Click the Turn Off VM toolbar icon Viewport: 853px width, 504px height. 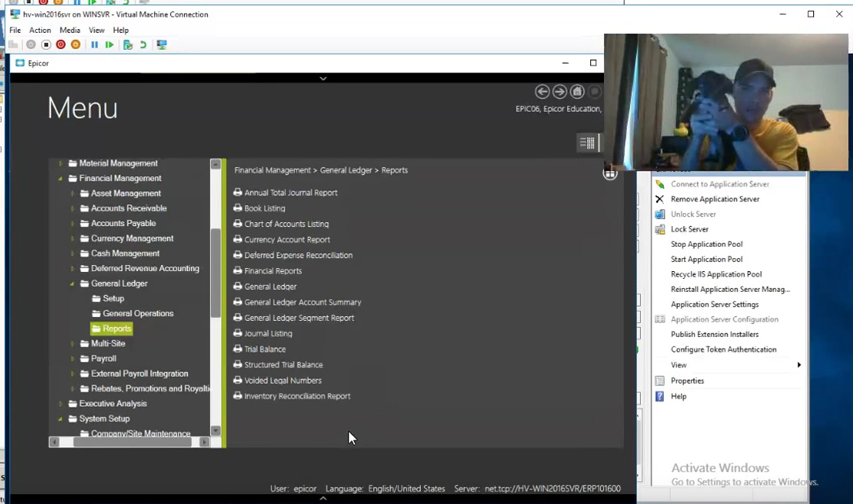pos(46,44)
